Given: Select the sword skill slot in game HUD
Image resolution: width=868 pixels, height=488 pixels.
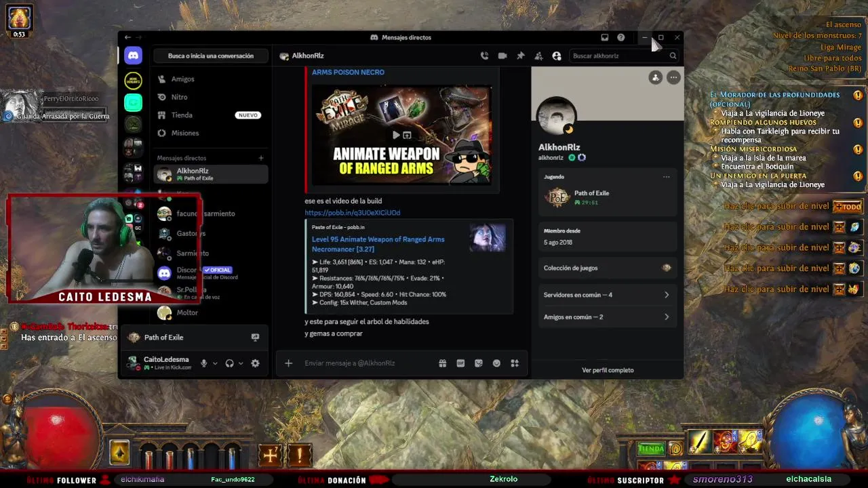Looking at the screenshot, I should coord(700,442).
